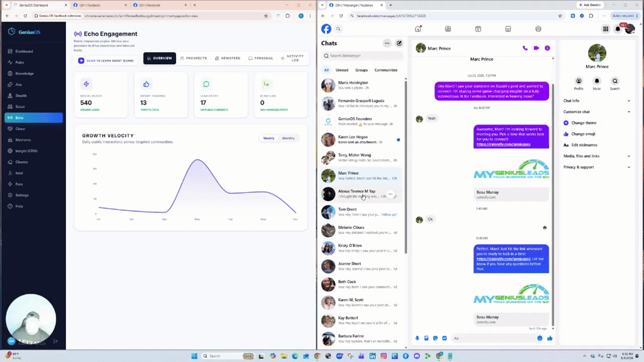
Task: Go to Facebook Home icon
Action: pos(418,29)
